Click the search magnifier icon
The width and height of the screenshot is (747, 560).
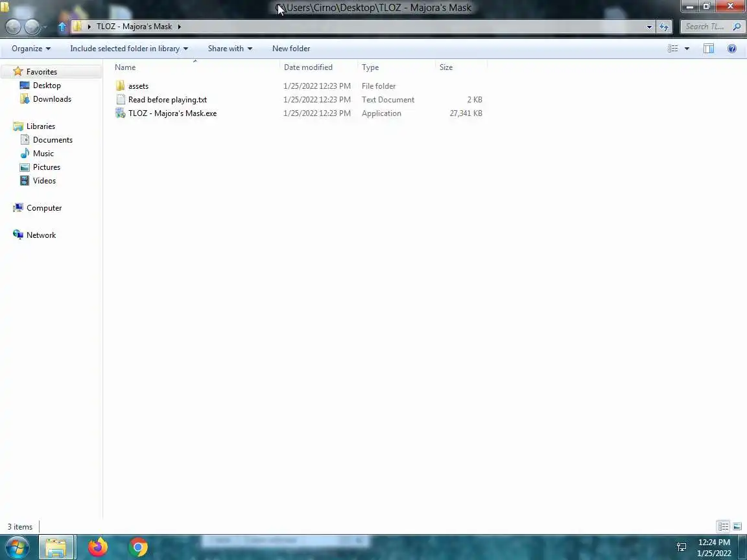pos(737,27)
